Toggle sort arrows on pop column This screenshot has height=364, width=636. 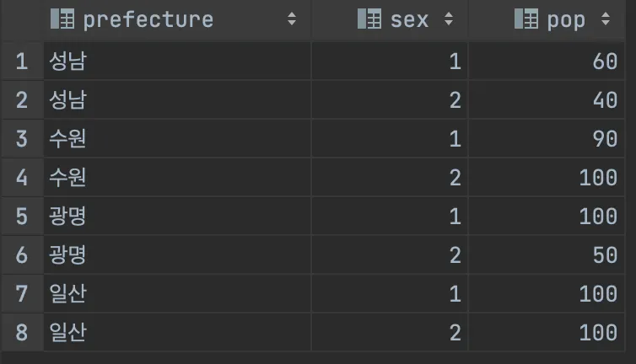605,19
